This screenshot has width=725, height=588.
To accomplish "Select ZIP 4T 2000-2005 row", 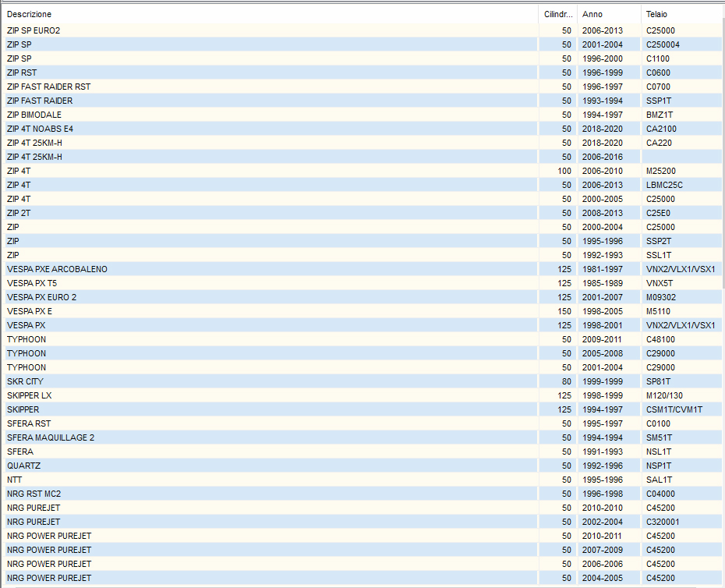I will pos(362,199).
